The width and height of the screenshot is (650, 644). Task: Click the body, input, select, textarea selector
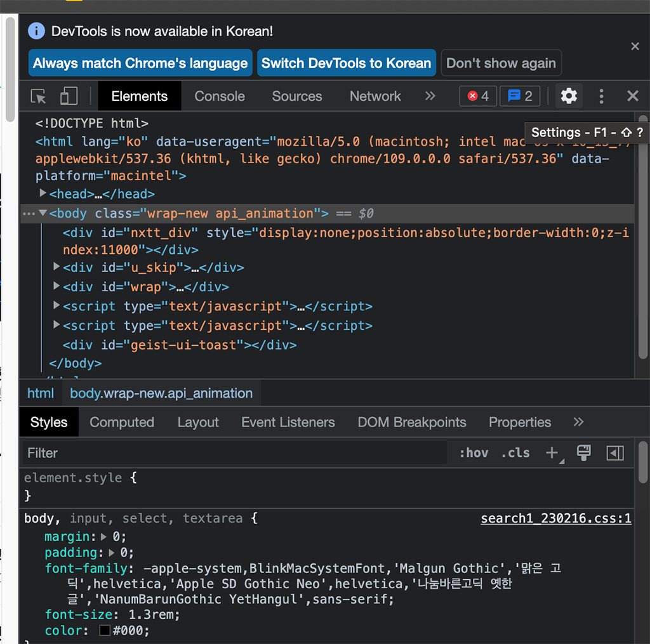133,518
